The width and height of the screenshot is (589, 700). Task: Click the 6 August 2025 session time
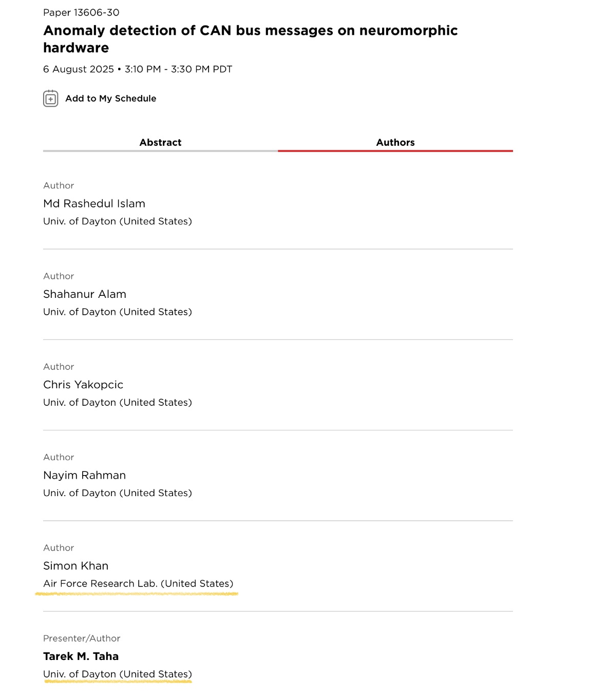138,69
